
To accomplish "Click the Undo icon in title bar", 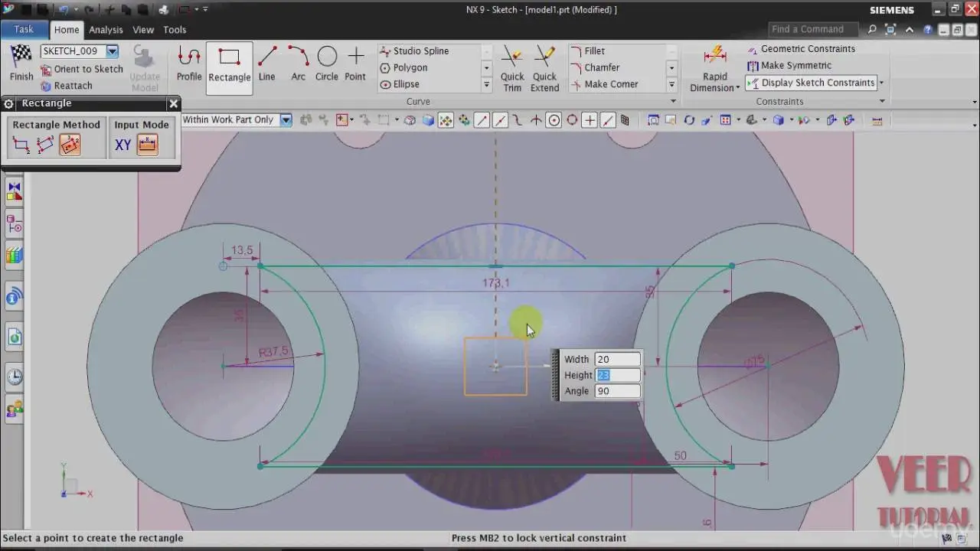I will [x=63, y=10].
